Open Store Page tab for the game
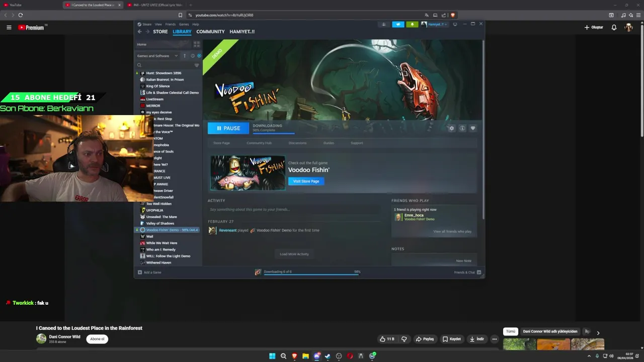Screen dimensions: 644x362 click(221, 143)
